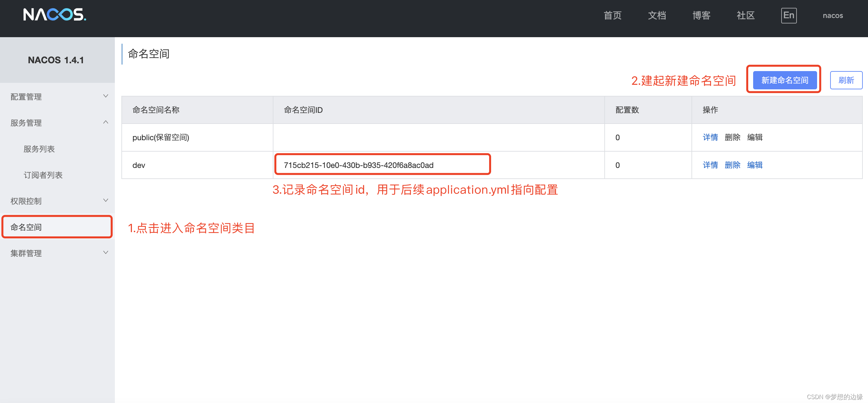Click 集群管理 sidebar label

coord(26,253)
